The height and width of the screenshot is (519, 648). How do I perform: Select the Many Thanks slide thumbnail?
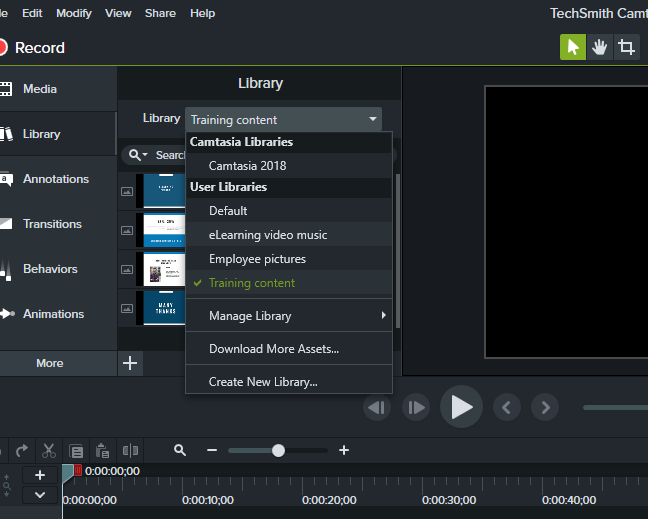[164, 308]
